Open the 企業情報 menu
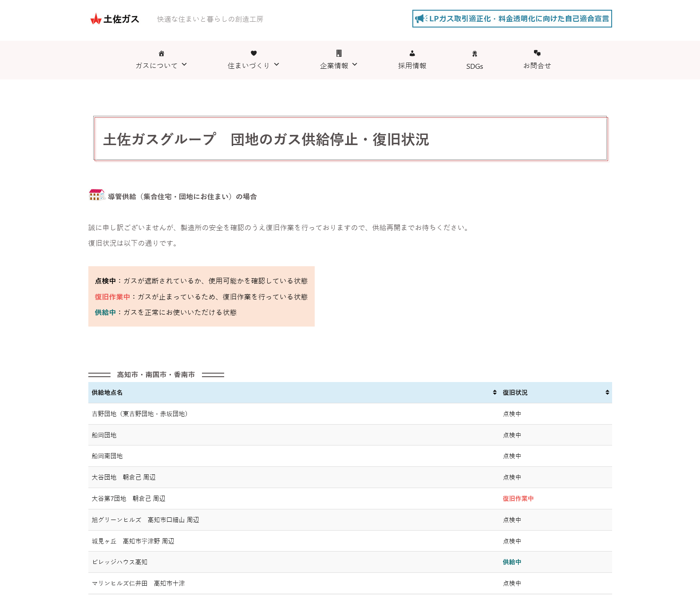Image resolution: width=700 pixels, height=595 pixels. point(334,66)
